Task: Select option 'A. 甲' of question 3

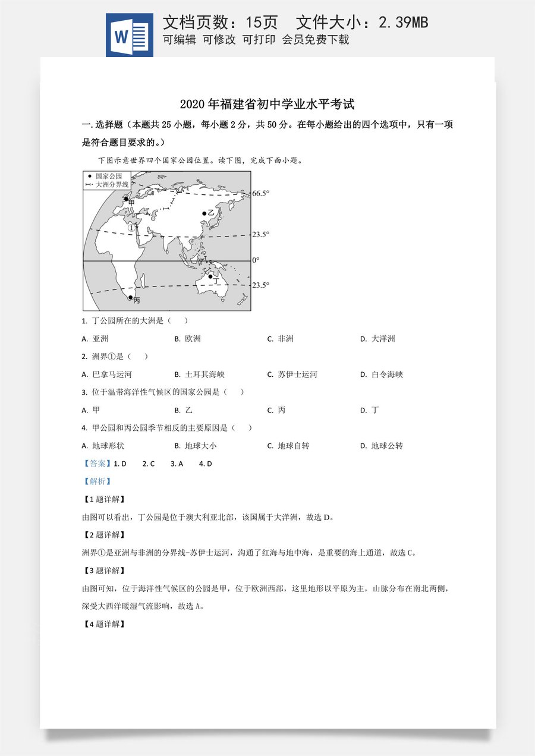Action: click(x=91, y=410)
